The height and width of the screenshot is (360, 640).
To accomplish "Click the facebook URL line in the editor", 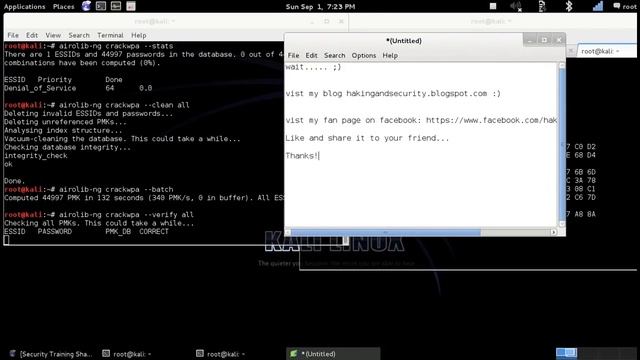I will [421, 120].
